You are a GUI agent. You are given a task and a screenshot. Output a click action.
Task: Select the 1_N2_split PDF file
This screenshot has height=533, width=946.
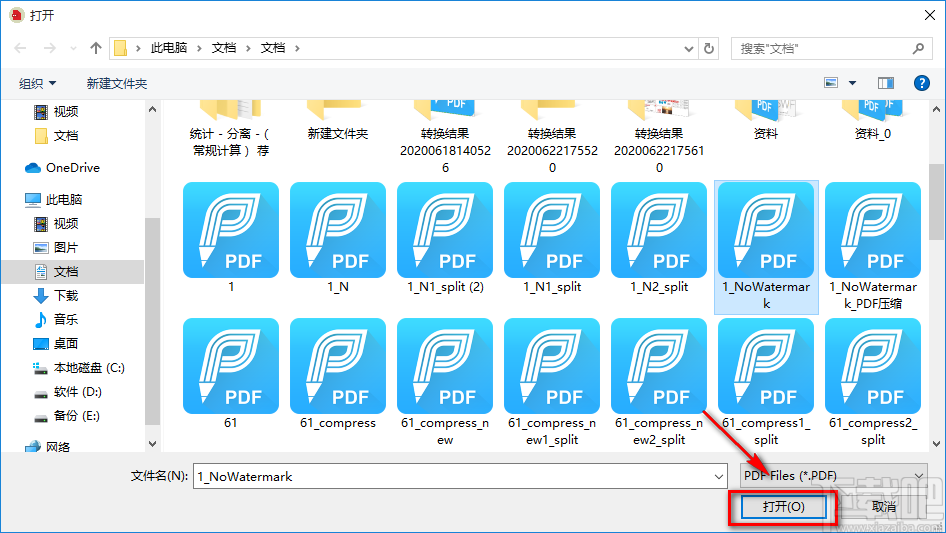659,238
